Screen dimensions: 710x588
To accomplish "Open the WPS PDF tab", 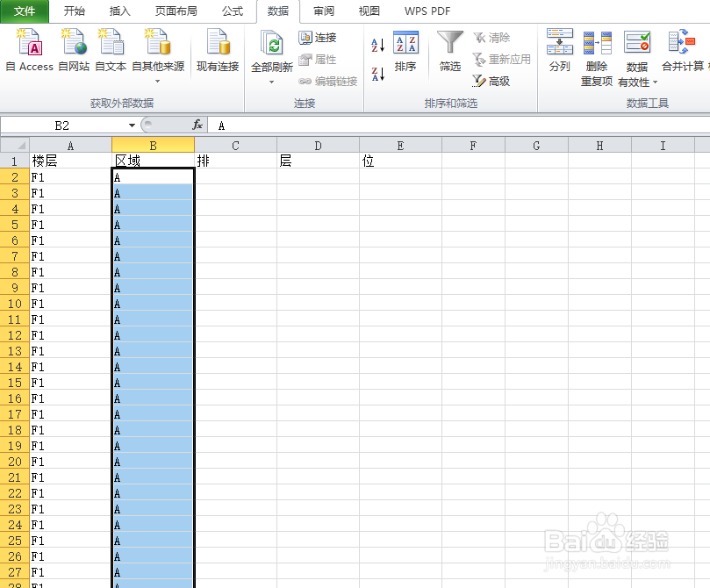I will pyautogui.click(x=427, y=11).
